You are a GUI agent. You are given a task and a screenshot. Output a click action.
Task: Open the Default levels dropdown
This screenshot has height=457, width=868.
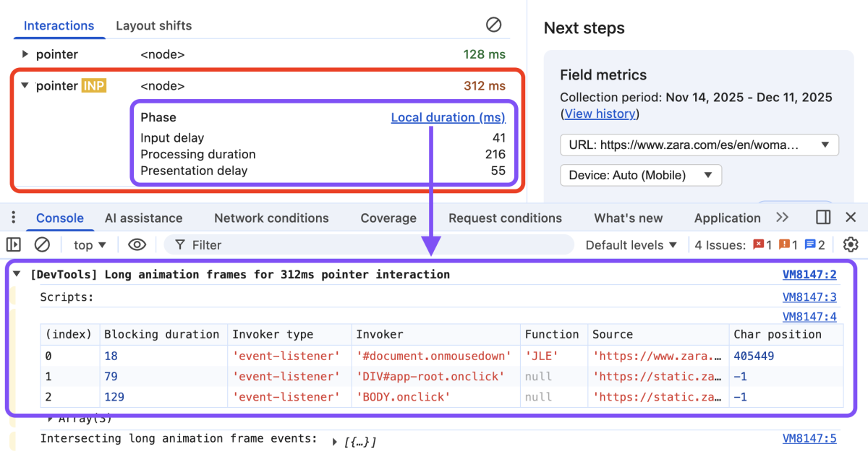[628, 244]
